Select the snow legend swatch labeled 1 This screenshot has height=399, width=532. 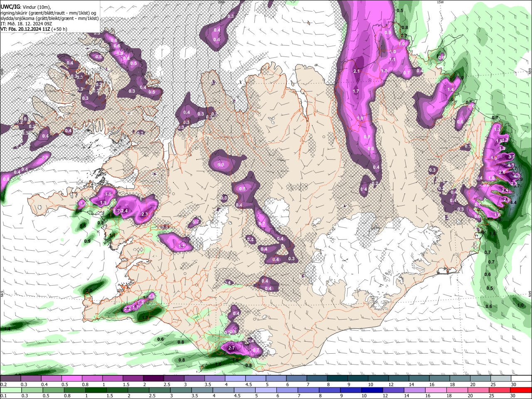coord(113,379)
